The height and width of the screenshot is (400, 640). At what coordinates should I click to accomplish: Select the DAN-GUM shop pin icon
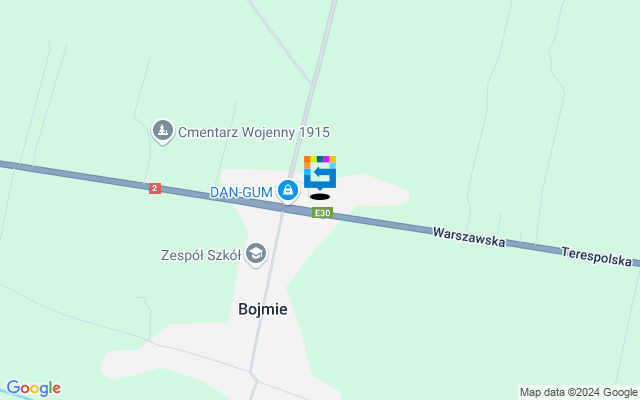tap(288, 191)
